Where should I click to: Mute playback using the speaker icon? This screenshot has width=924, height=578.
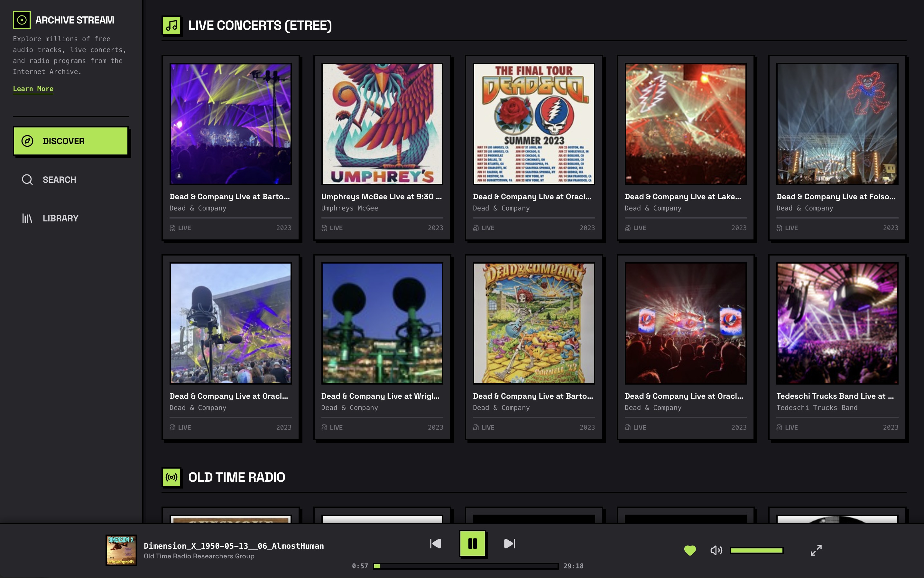tap(716, 550)
